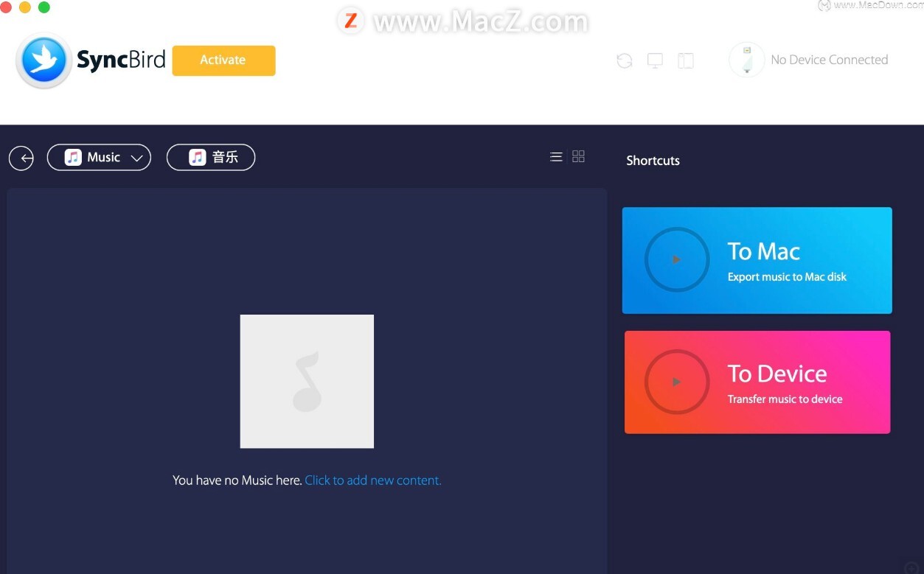Click the music icon beside 音乐

tap(198, 157)
